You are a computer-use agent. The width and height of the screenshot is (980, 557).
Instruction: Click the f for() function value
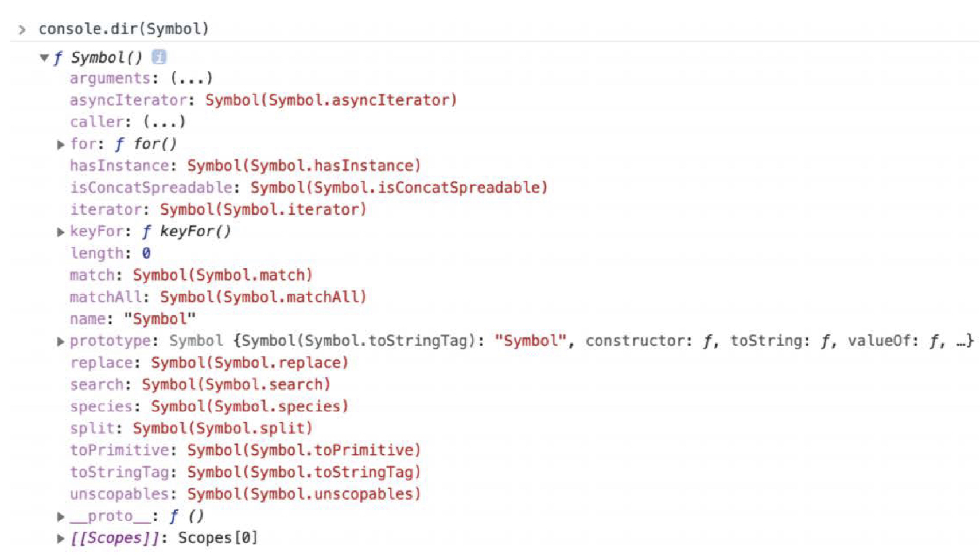[x=146, y=144]
